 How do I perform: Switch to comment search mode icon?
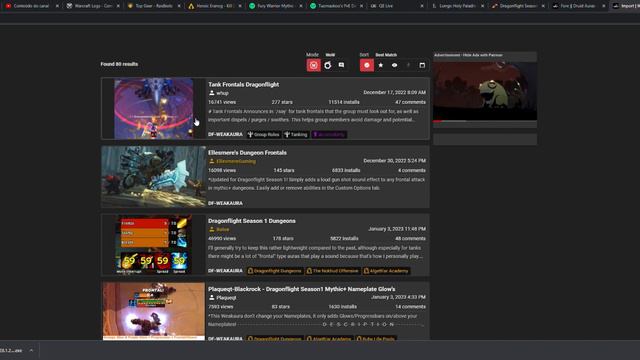coord(341,65)
